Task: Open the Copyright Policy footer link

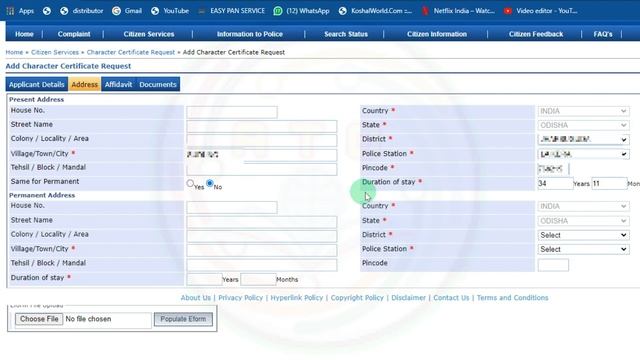Action: pyautogui.click(x=357, y=298)
